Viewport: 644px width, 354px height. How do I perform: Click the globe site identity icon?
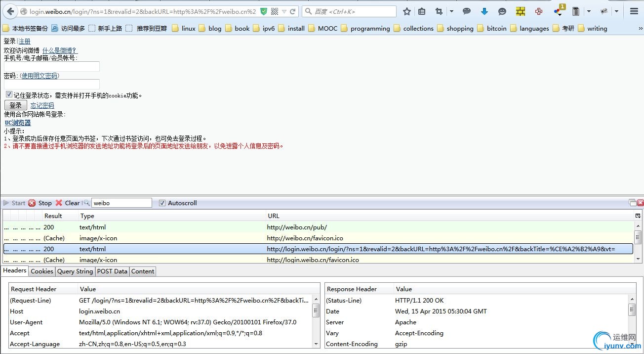click(23, 11)
